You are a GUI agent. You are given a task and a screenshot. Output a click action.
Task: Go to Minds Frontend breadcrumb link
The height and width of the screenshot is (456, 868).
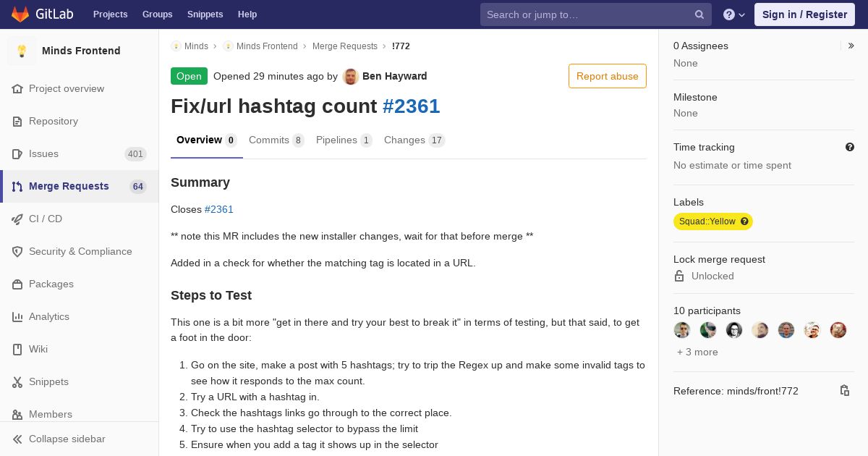pyautogui.click(x=267, y=46)
